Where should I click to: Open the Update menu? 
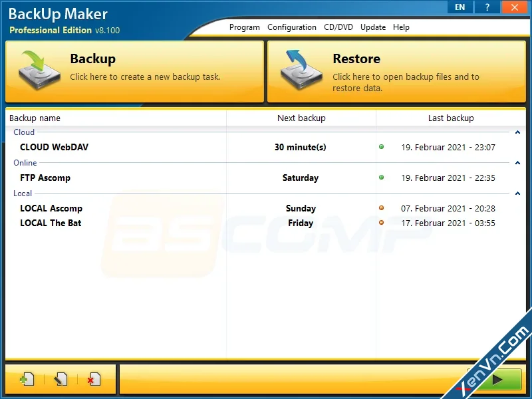(x=373, y=27)
